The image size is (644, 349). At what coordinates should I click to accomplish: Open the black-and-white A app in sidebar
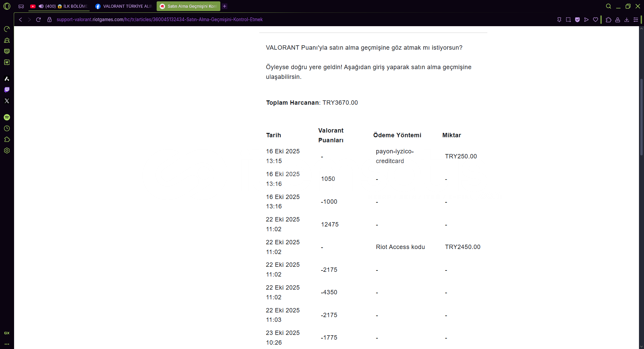point(7,79)
